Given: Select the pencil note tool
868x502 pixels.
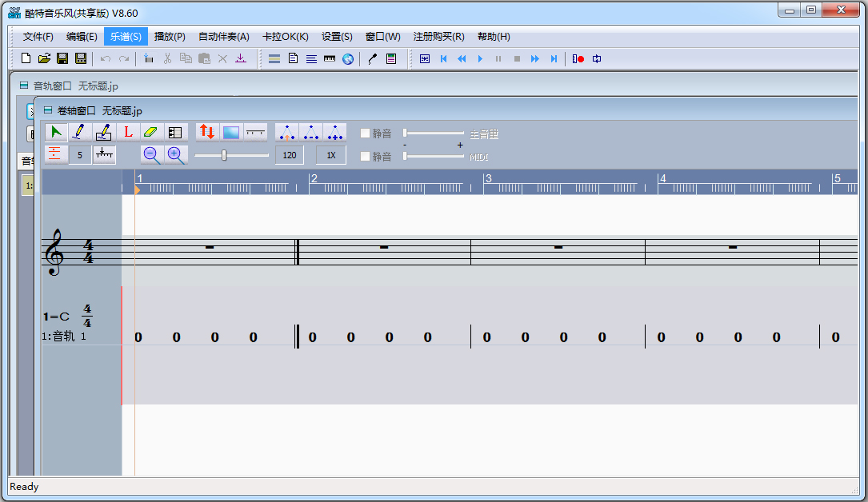Looking at the screenshot, I should point(79,133).
